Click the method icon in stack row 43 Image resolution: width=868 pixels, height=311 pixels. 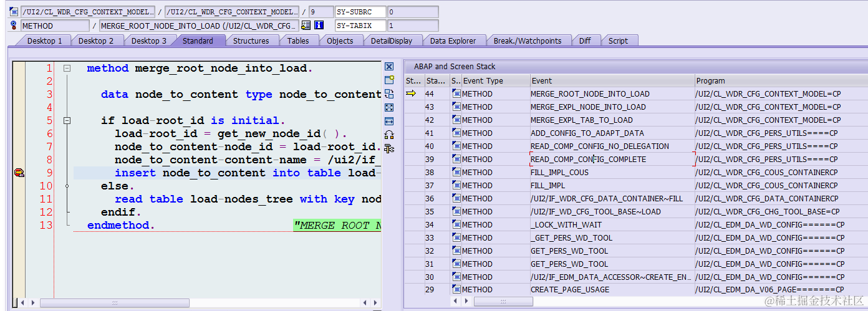[x=456, y=107]
